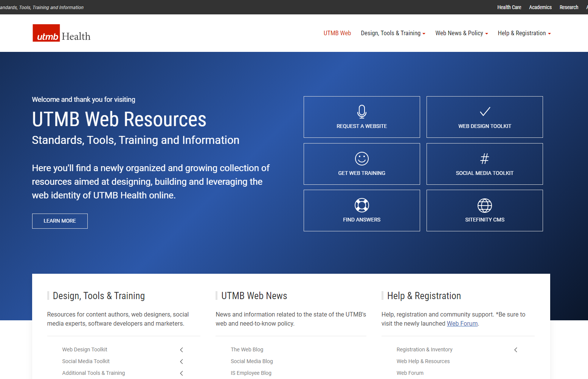Expand the Social Media Toolkit list chevron
This screenshot has width=588, height=379.
[x=182, y=362]
